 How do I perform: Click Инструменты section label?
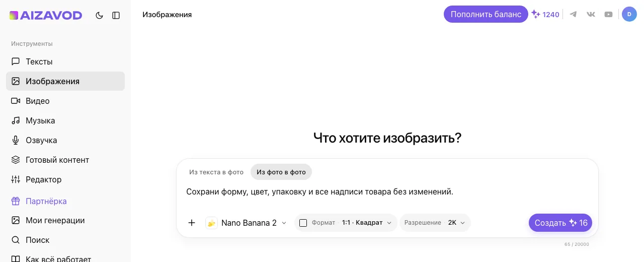32,44
